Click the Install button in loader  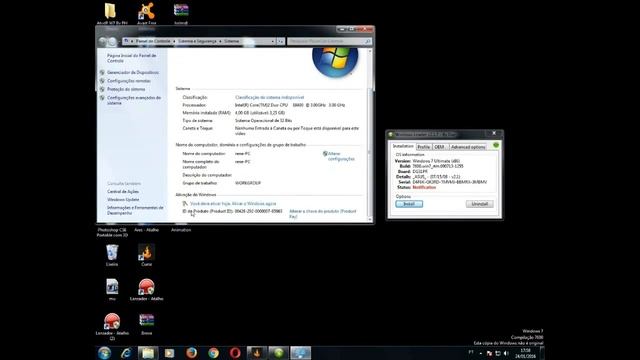(x=409, y=204)
